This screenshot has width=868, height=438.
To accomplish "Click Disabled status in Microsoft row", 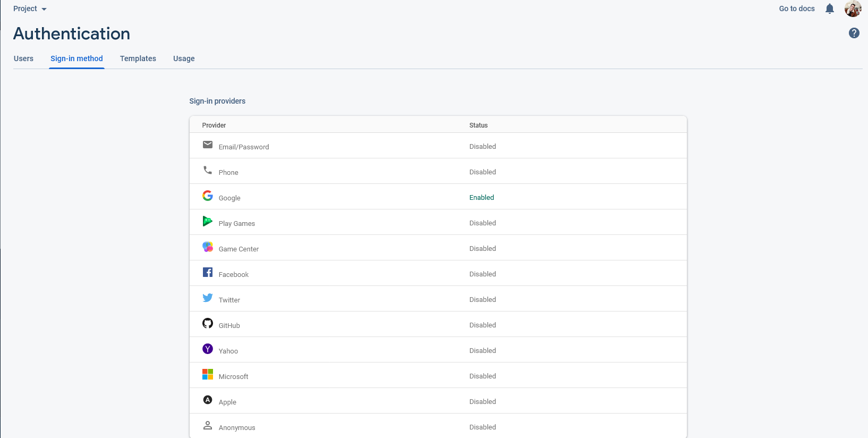I will coord(483,376).
